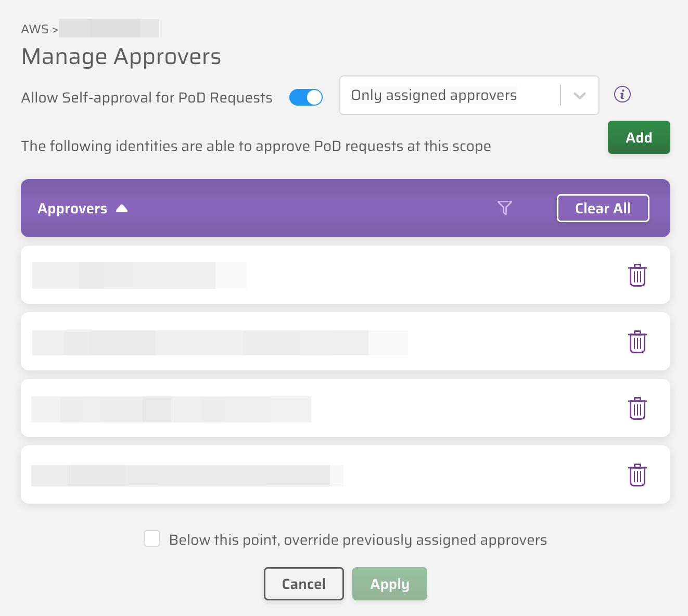This screenshot has width=688, height=616.
Task: Open the info tooltip beside the approvers dropdown
Action: tap(622, 95)
